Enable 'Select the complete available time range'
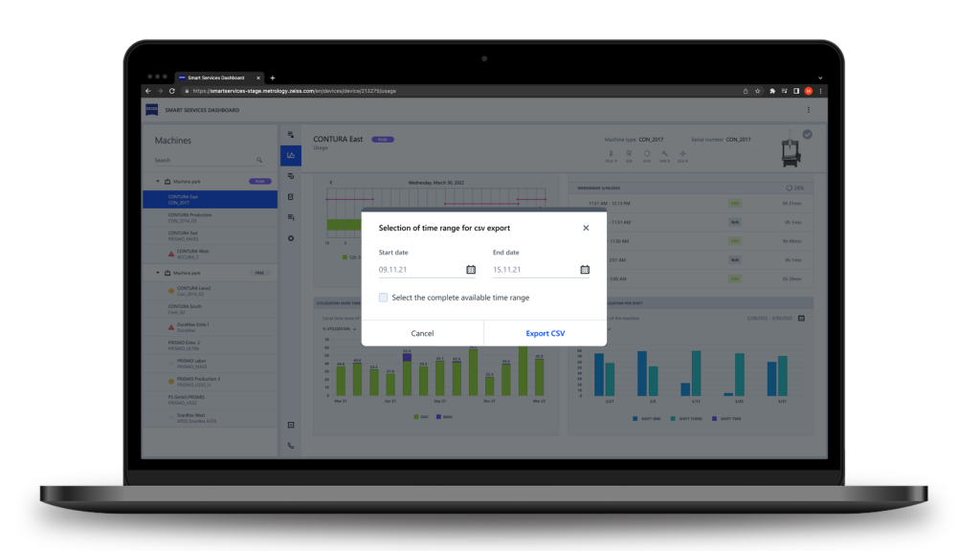The height and width of the screenshot is (551, 980). (x=384, y=298)
